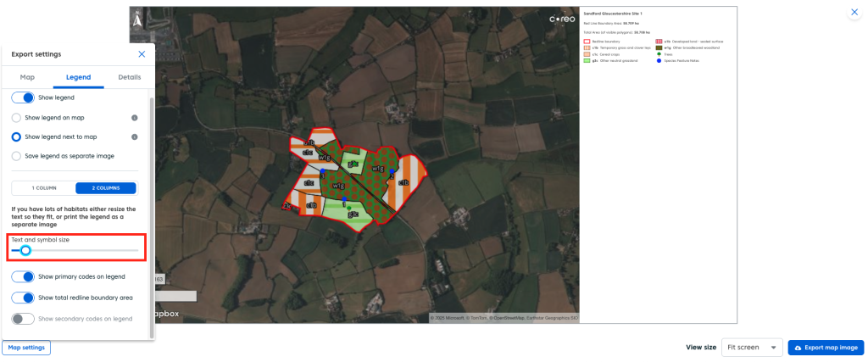Viewport: 868px width, 362px height.
Task: Click info icon beside Show legend next to map
Action: (x=135, y=136)
